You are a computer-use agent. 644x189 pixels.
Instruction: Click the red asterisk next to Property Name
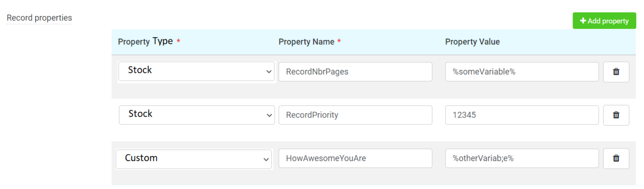[x=339, y=41]
